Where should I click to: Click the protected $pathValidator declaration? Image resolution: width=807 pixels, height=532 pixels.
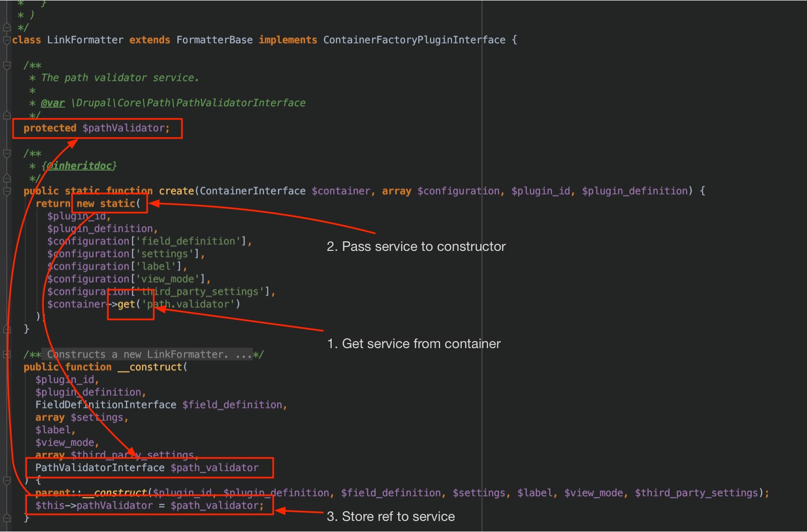coord(96,128)
